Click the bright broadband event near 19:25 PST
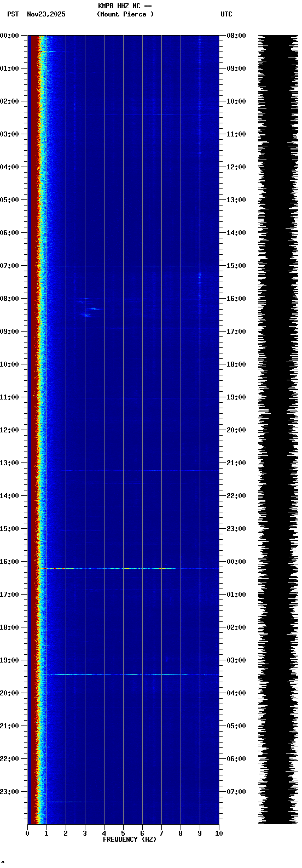302x868 pixels. pyautogui.click(x=132, y=674)
